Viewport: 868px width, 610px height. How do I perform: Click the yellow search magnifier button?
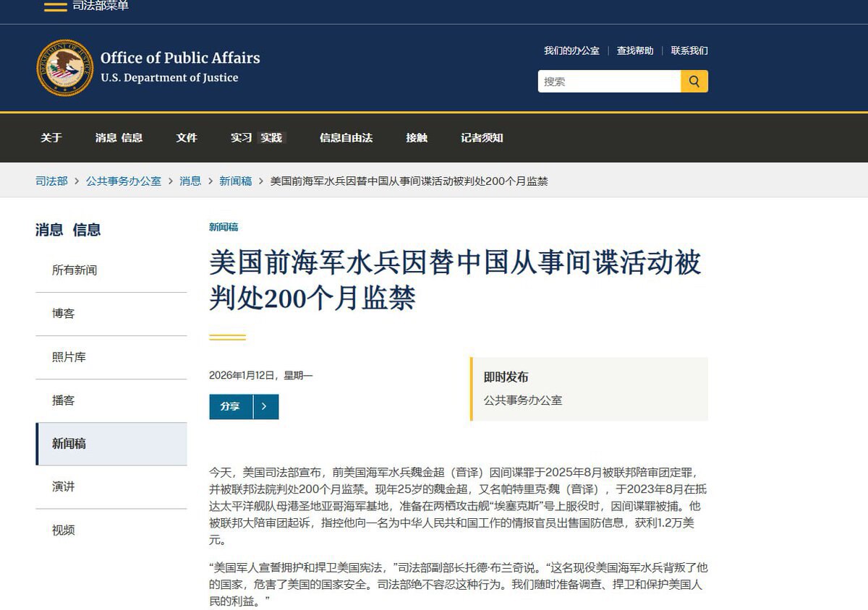(x=694, y=81)
